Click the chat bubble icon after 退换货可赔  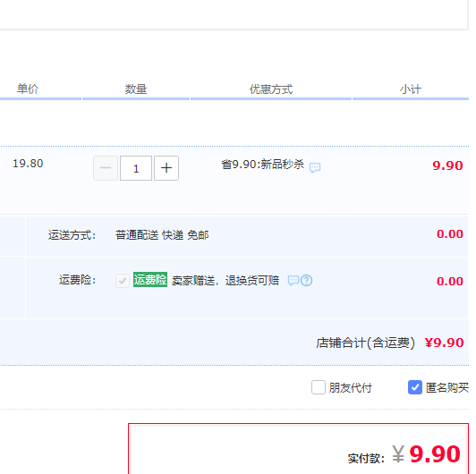click(293, 281)
